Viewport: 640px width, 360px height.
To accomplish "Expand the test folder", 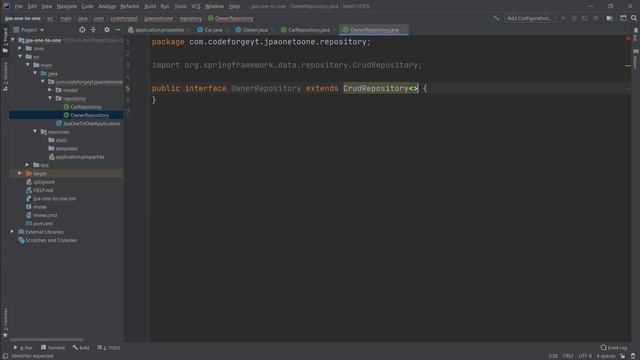I will click(28, 165).
